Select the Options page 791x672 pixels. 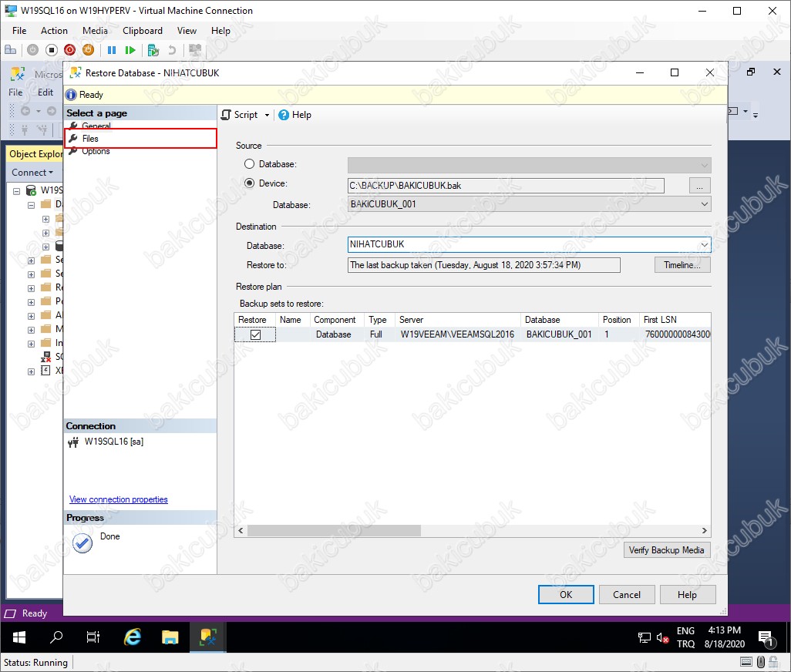click(x=96, y=151)
